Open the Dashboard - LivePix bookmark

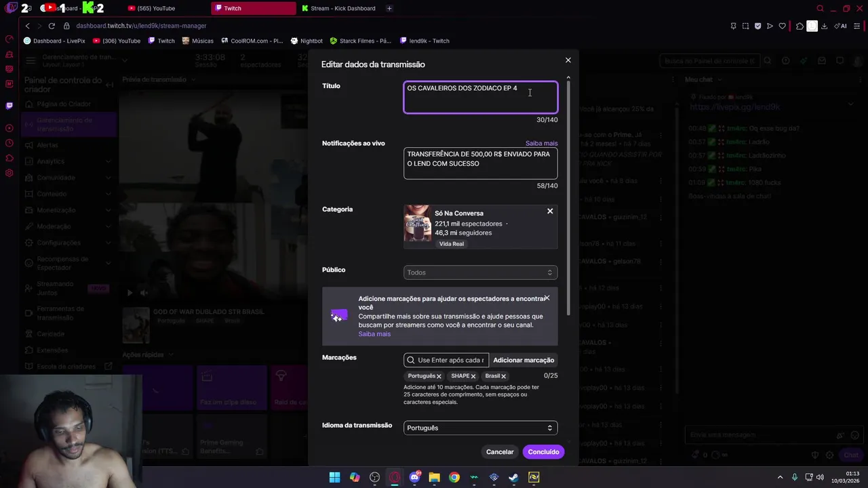(x=54, y=41)
